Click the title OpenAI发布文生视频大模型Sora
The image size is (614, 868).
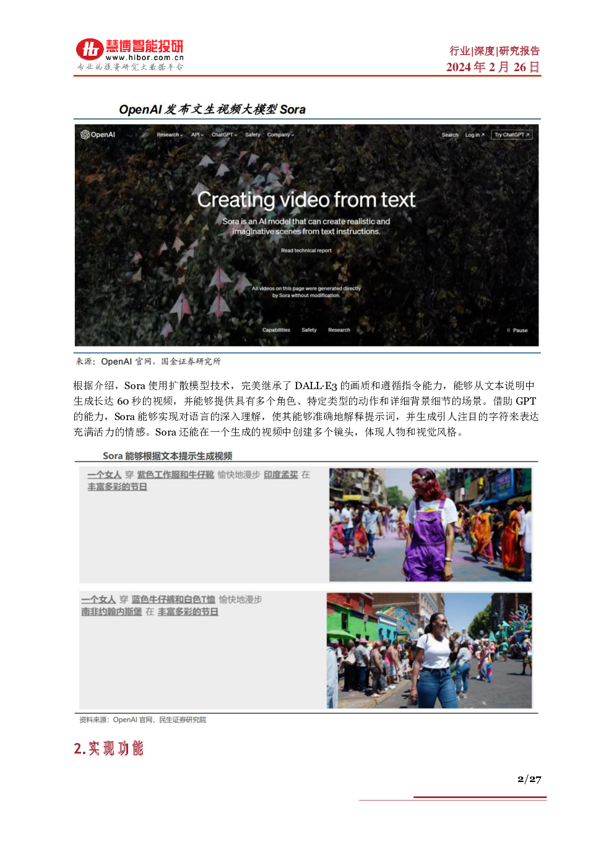(x=212, y=110)
